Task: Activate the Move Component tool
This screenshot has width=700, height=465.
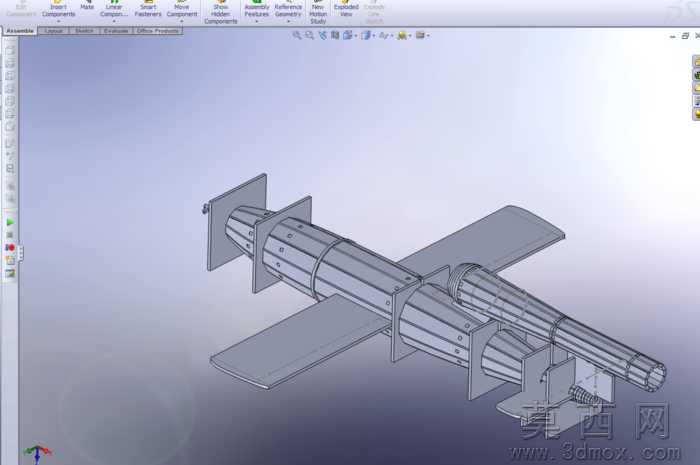Action: [x=182, y=9]
